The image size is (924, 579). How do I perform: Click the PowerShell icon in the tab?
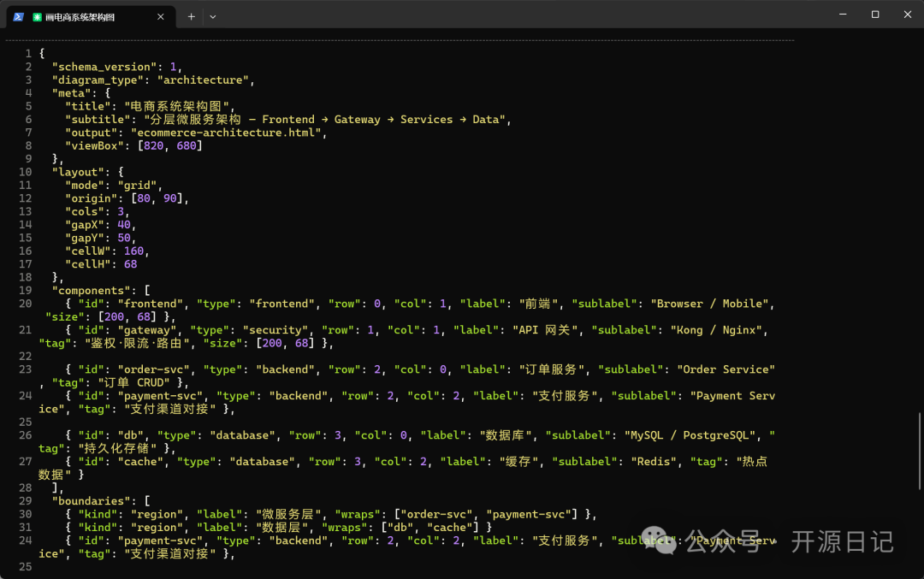coord(18,17)
